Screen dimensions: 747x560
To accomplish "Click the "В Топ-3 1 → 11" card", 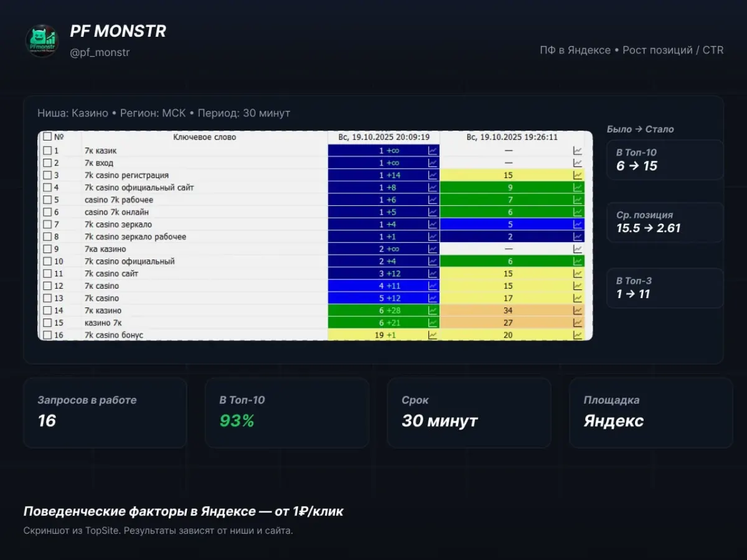I will pos(665,288).
